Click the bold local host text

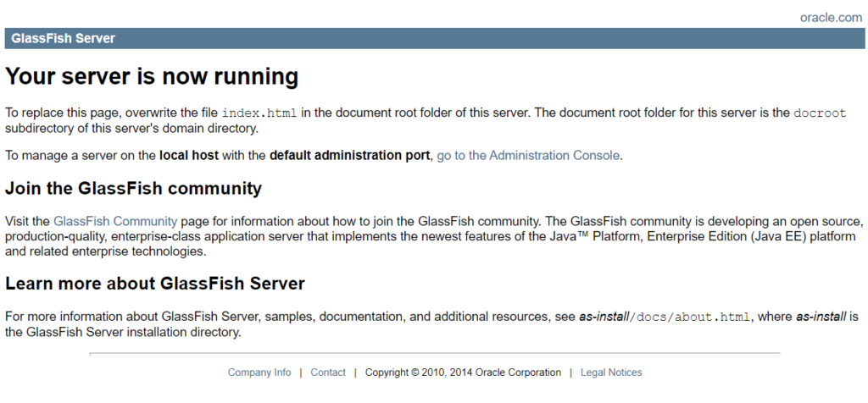point(189,155)
